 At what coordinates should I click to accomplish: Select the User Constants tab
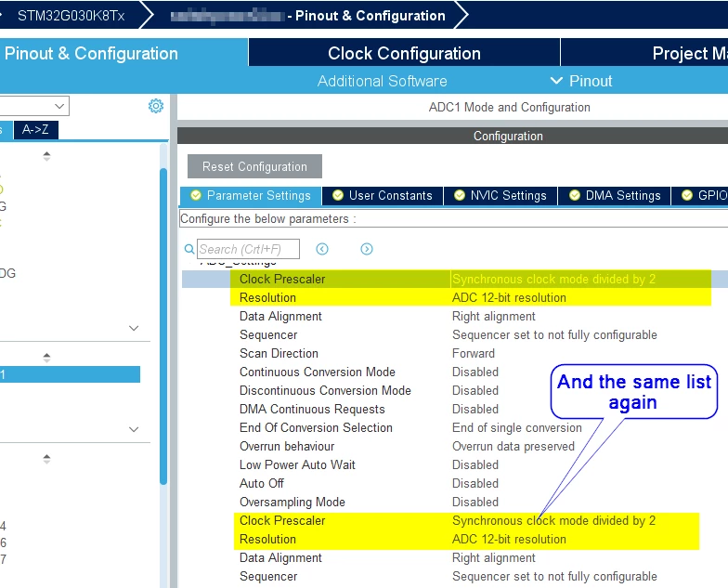pos(383,195)
